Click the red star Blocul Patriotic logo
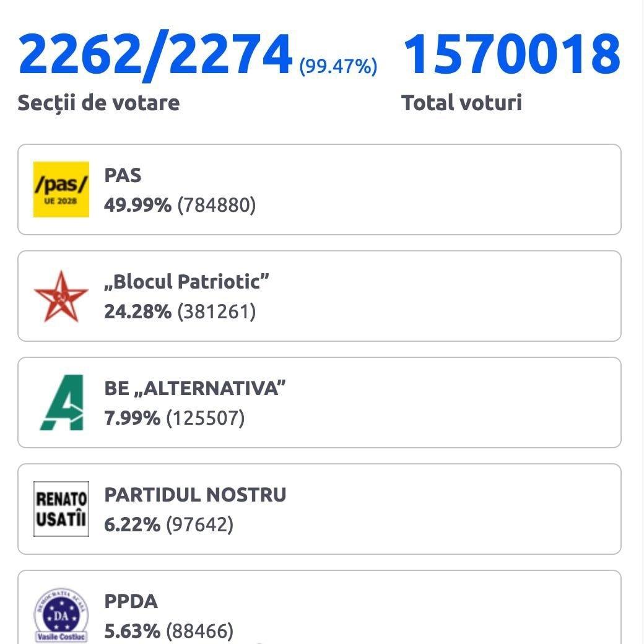 61,296
